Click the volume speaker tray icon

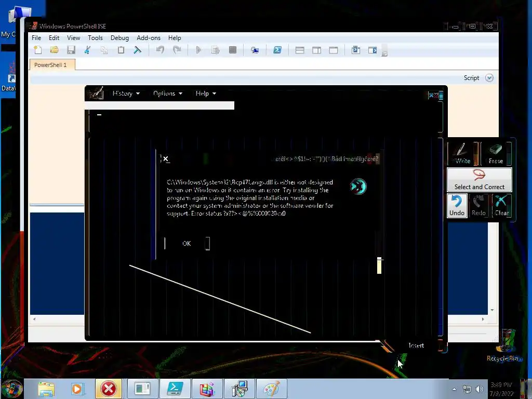[479, 389]
